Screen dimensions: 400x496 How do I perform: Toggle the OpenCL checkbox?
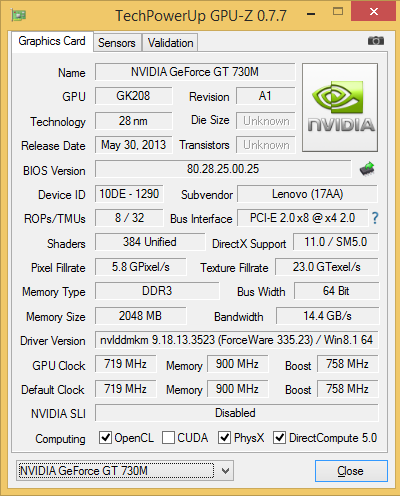click(105, 437)
